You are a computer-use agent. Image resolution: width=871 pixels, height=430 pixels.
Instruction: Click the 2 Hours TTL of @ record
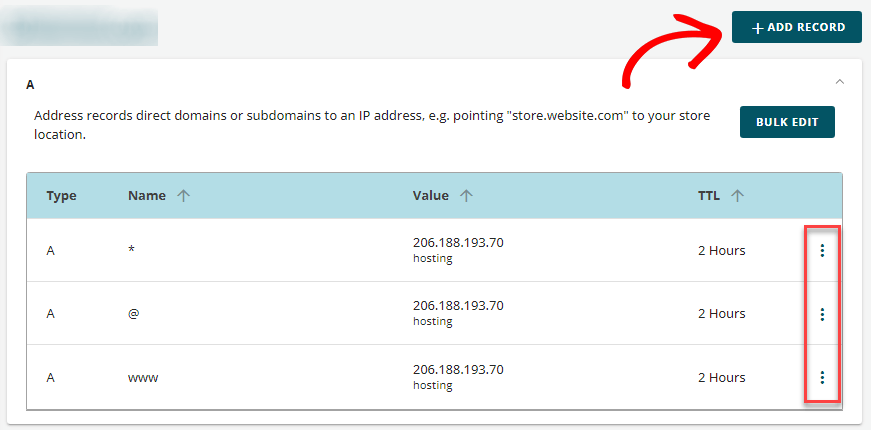point(721,314)
